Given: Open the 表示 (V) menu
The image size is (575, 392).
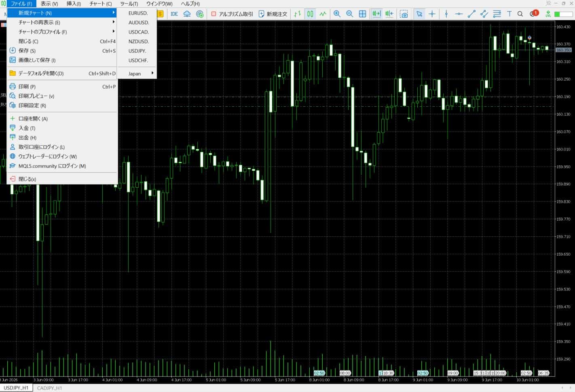Looking at the screenshot, I should tap(49, 4).
